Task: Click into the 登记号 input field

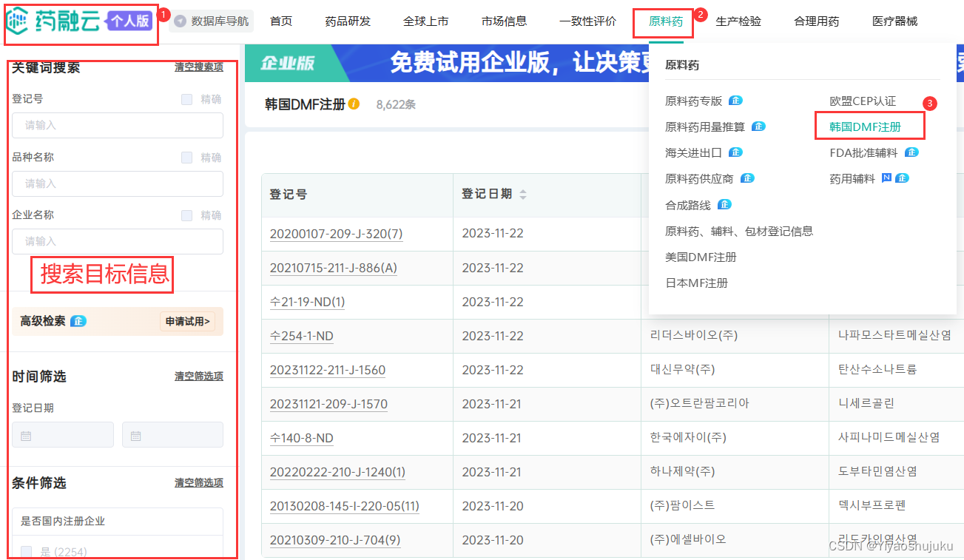Action: tap(118, 125)
